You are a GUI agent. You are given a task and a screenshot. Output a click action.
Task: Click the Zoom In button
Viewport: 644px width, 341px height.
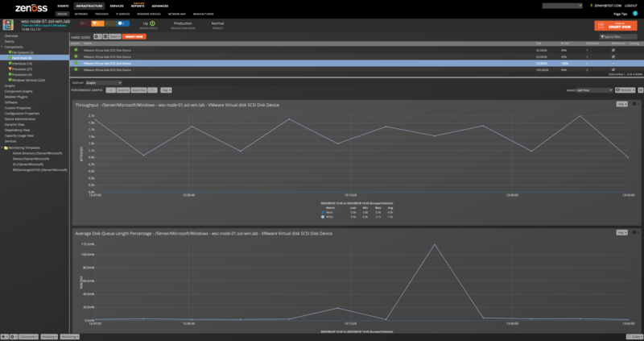click(123, 90)
